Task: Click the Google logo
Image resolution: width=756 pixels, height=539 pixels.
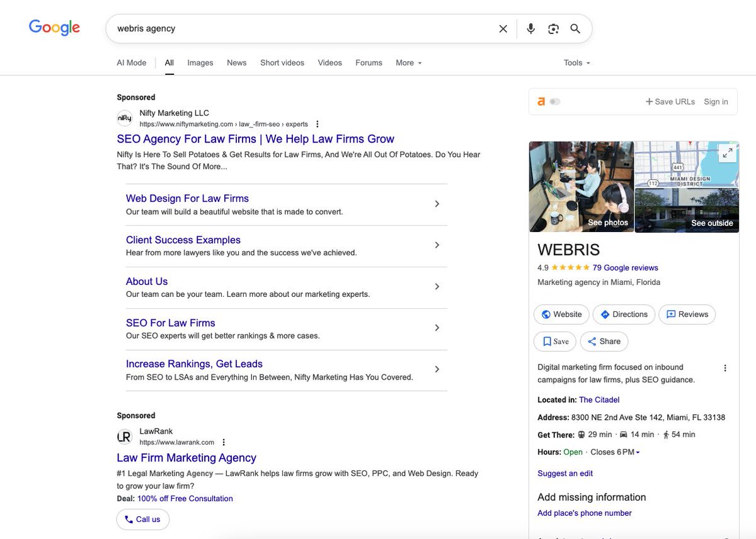Action: pyautogui.click(x=55, y=27)
